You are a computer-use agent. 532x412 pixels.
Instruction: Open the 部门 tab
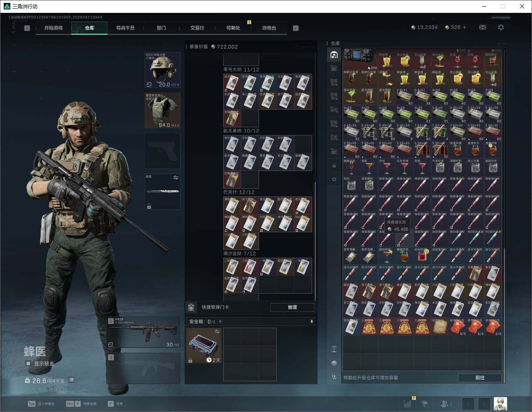point(161,28)
